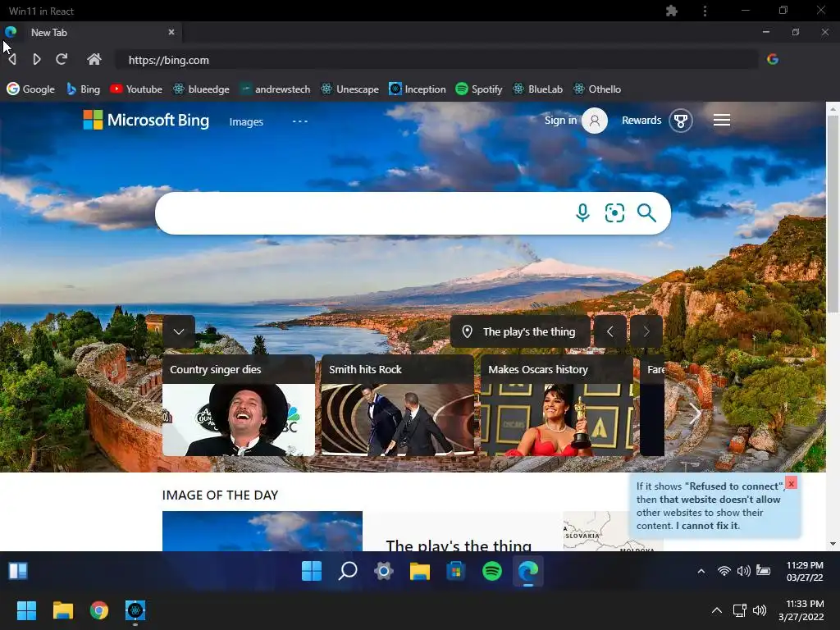Click the location label The play's the thing
This screenshot has width=840, height=630.
[x=520, y=331]
